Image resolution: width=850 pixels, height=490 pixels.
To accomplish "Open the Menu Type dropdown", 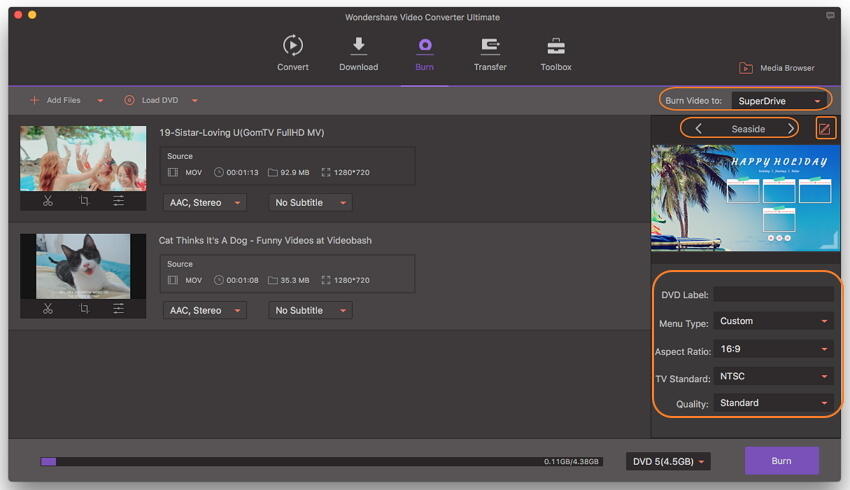I will [x=774, y=321].
